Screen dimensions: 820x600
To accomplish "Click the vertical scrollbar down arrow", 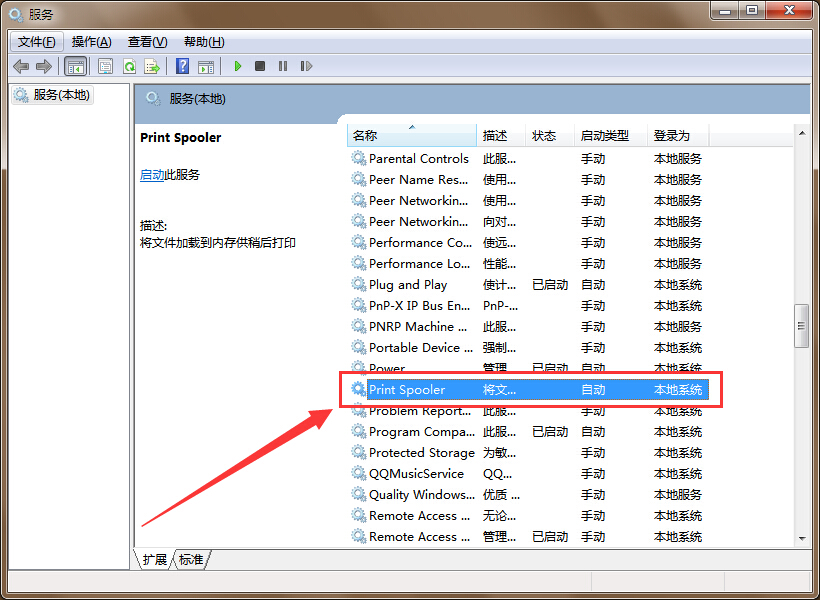I will tap(801, 538).
